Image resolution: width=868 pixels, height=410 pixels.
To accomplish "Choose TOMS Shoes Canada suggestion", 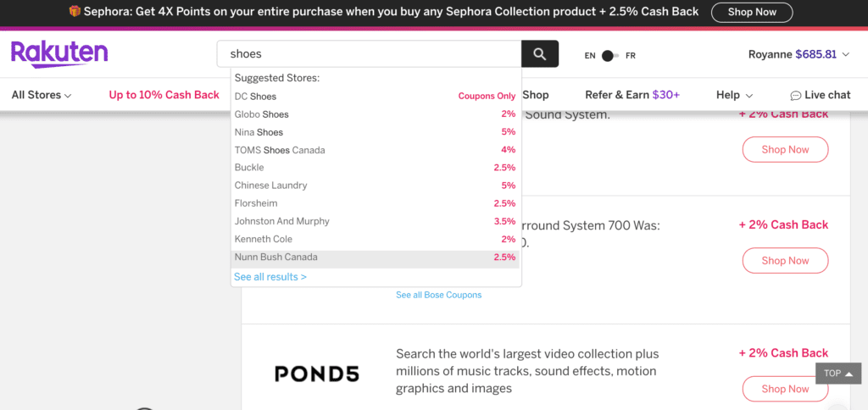I will (375, 150).
